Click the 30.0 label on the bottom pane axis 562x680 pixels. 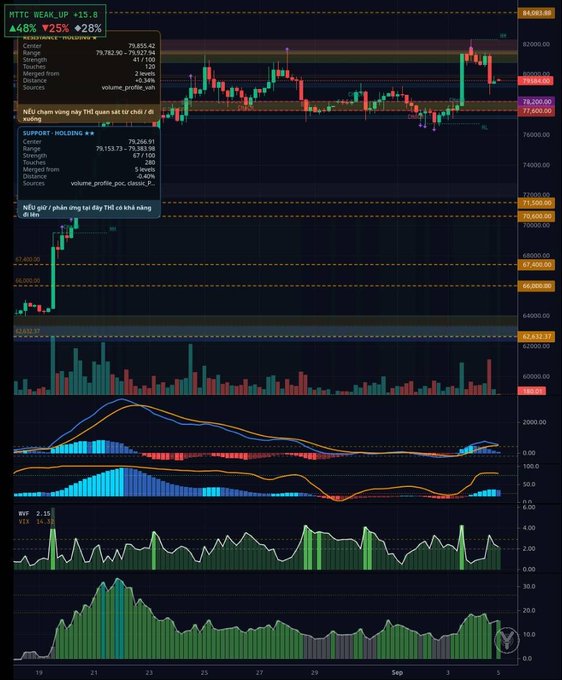529,586
